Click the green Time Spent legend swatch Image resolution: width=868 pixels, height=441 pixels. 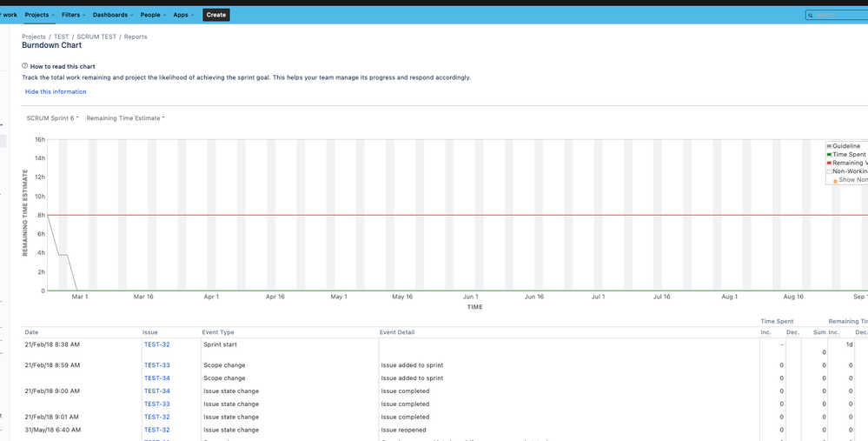pyautogui.click(x=829, y=155)
